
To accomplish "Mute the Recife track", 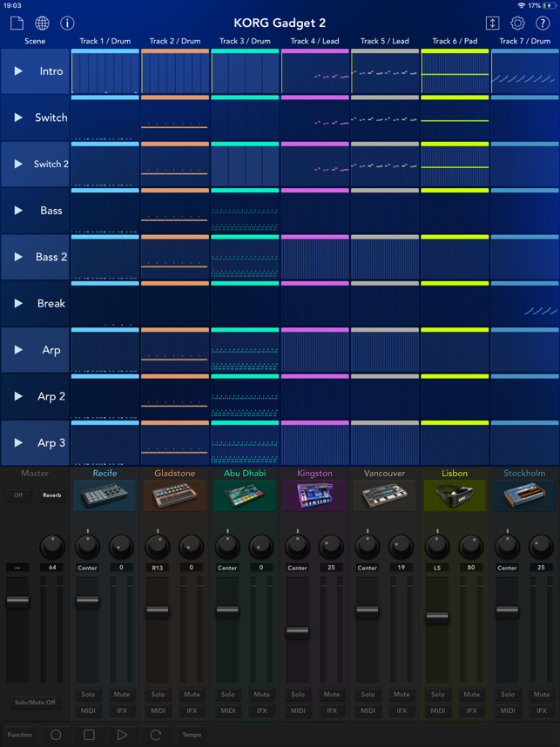I will (x=122, y=694).
